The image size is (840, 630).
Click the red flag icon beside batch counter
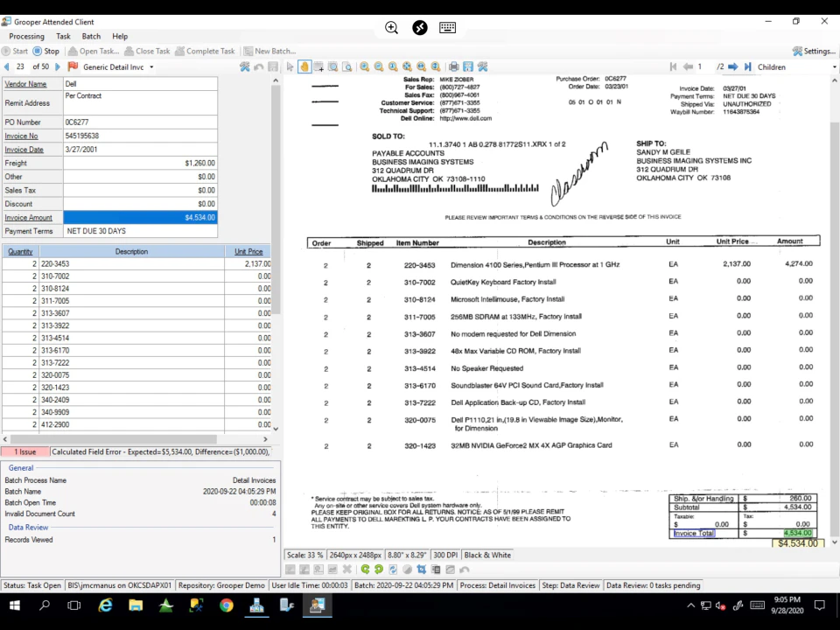point(73,66)
